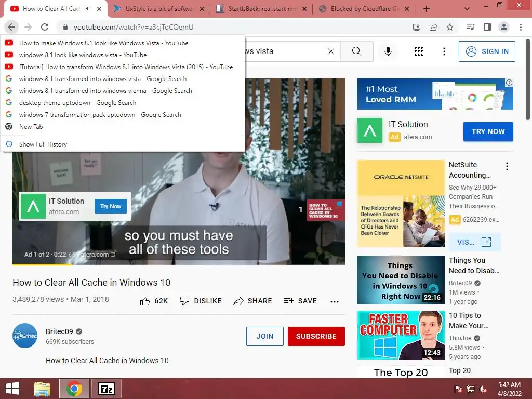
Task: Click the YouTube search magnifier button
Action: pyautogui.click(x=356, y=51)
